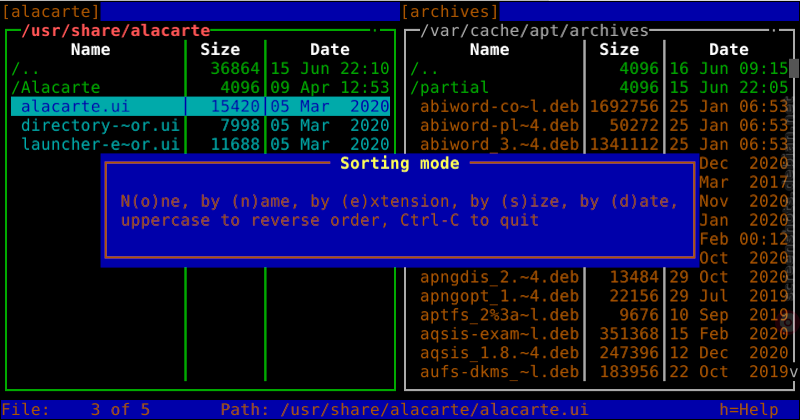Click the Date column header in alacarte pane
800x420 pixels.
coord(330,49)
